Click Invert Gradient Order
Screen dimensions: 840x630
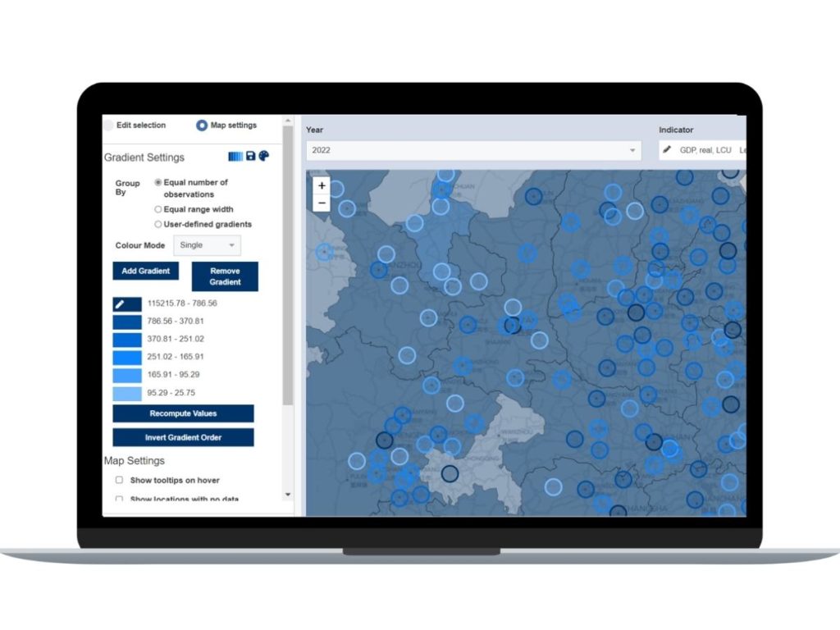(x=182, y=437)
